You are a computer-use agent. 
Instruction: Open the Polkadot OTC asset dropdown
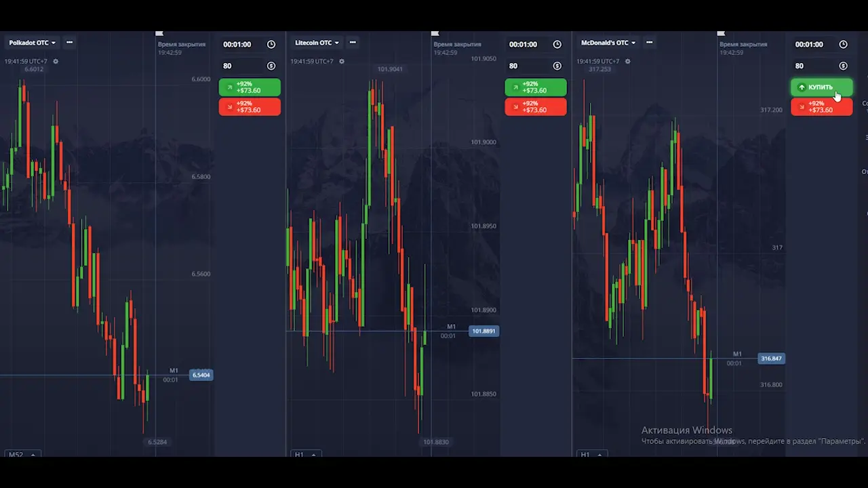tap(32, 43)
